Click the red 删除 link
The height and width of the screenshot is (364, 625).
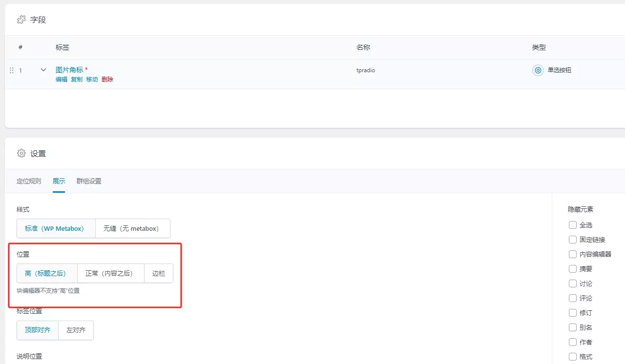coord(107,79)
